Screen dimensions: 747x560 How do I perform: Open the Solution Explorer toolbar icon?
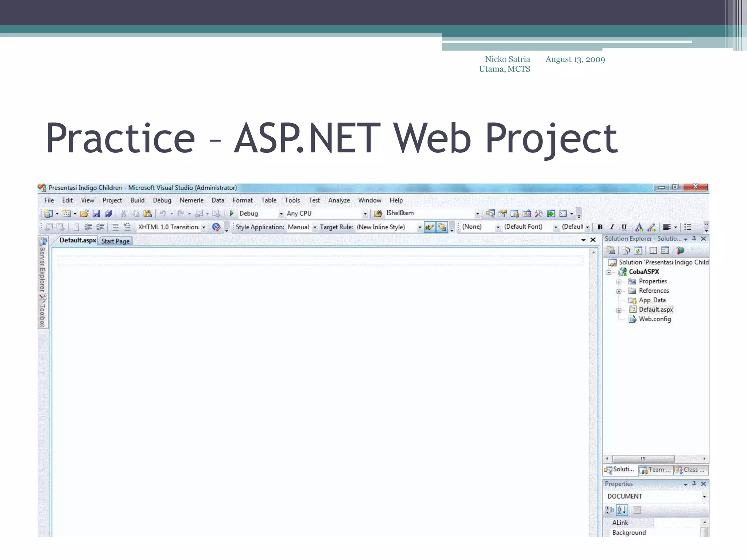click(x=491, y=213)
